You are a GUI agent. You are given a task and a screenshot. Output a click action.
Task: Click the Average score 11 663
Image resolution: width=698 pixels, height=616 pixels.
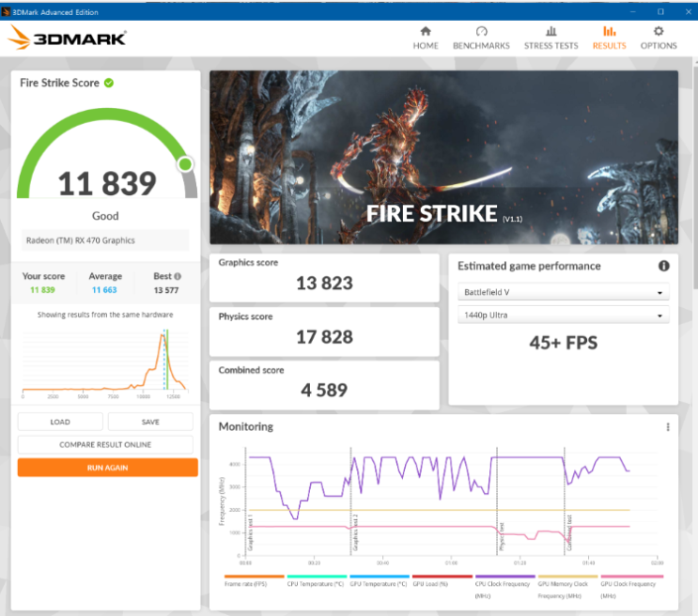pos(104,290)
